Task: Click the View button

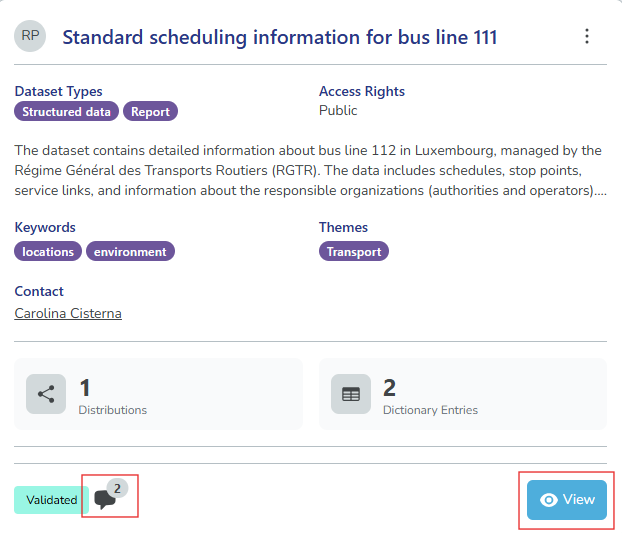Action: [x=567, y=500]
